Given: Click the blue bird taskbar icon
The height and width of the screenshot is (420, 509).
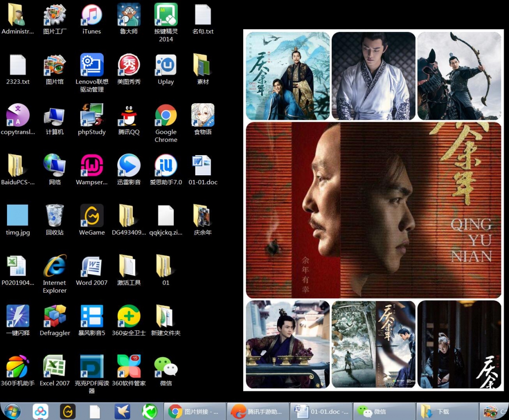Looking at the screenshot, I should pos(123,412).
